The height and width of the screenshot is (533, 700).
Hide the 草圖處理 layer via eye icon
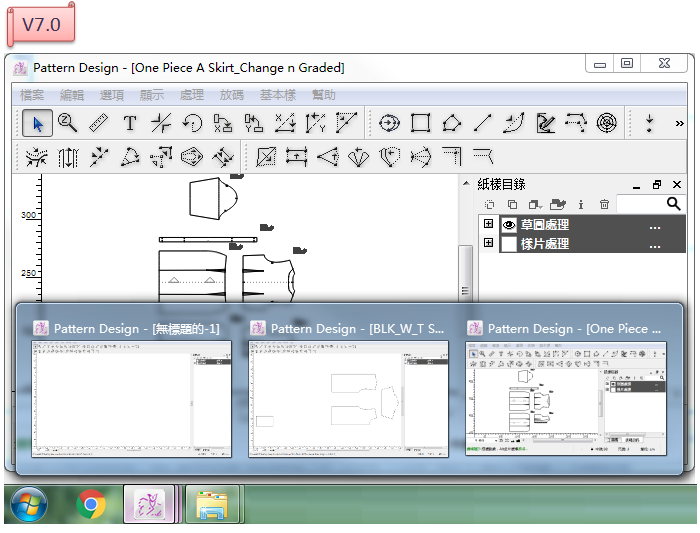tap(508, 225)
